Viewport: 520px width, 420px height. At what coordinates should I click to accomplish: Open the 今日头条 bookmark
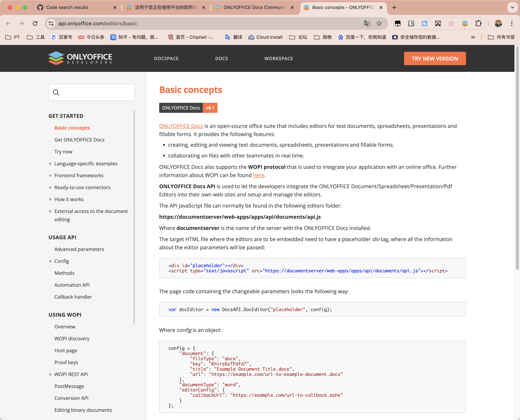pyautogui.click(x=91, y=37)
